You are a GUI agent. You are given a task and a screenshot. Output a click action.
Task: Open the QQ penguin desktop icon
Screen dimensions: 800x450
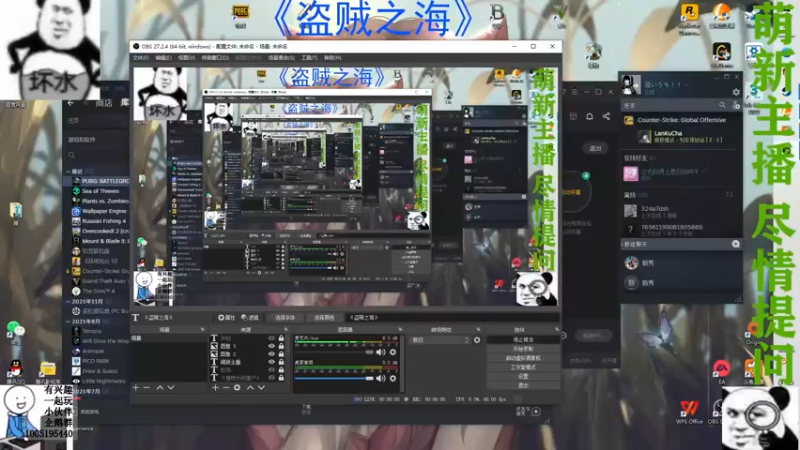pyautogui.click(x=16, y=371)
